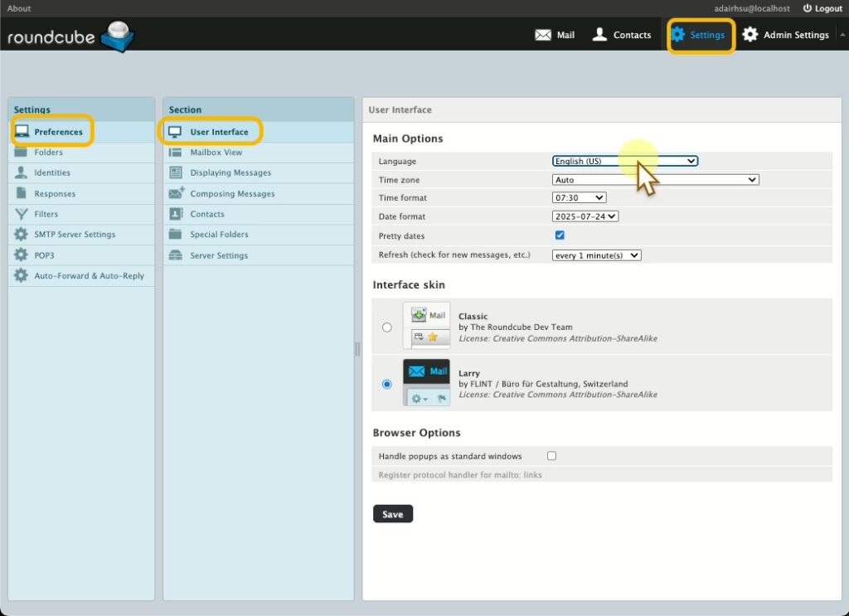
Task: Click the Roundcube logo
Action: [70, 36]
